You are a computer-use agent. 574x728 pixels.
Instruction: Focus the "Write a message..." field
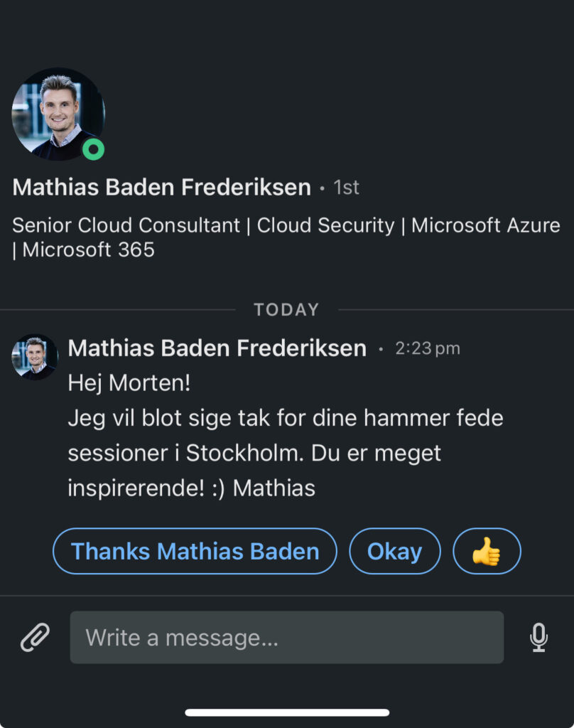pos(287,637)
